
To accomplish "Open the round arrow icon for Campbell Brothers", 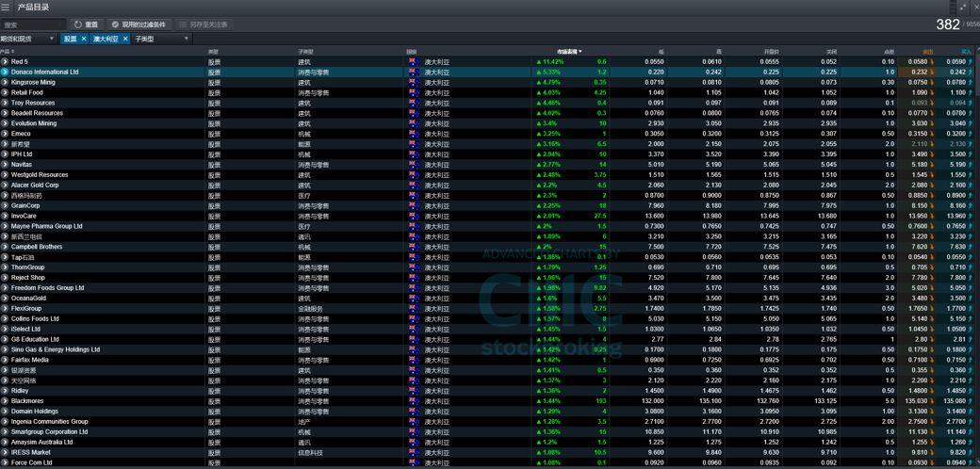I will tap(5, 247).
